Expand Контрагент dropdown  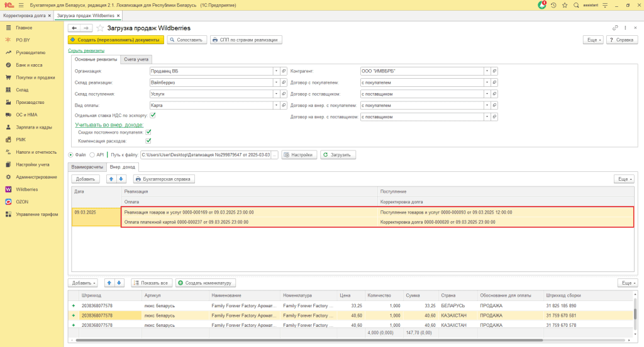pos(487,71)
